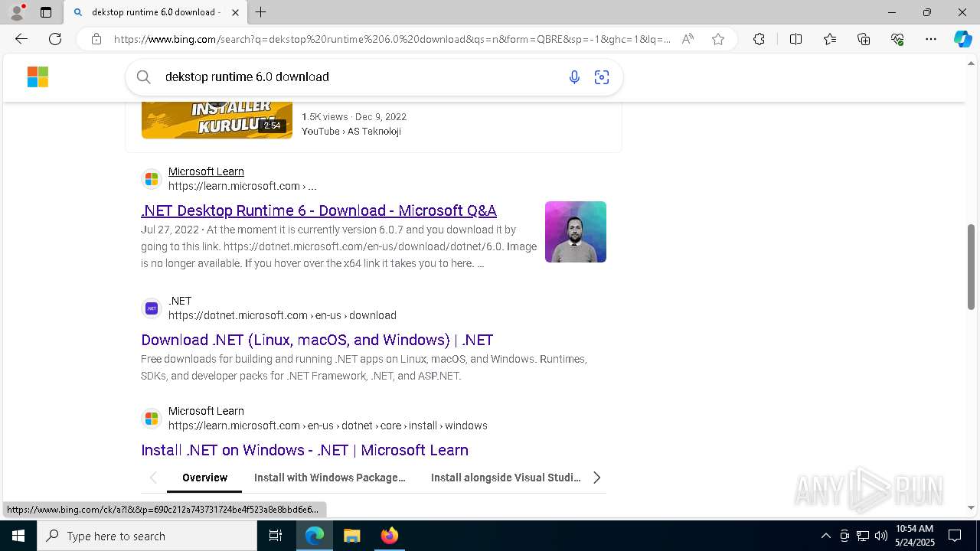Open Collections icon in toolbar
Screen dimensions: 980x551
pos(864,39)
